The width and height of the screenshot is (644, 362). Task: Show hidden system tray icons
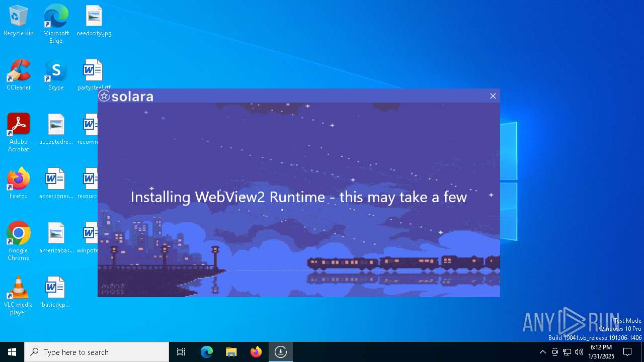(542, 352)
